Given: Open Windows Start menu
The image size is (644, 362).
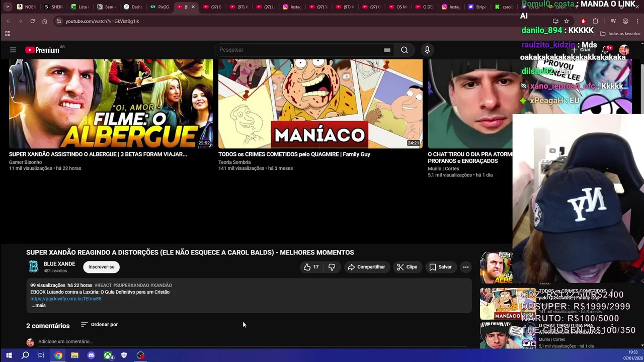Looking at the screenshot, I should (9, 355).
